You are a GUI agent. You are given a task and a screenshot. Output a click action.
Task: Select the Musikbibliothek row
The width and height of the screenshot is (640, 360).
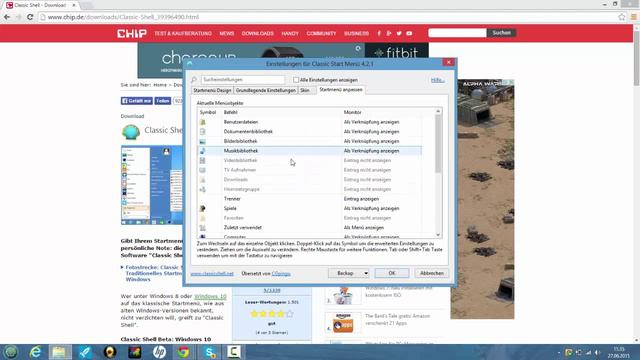309,151
